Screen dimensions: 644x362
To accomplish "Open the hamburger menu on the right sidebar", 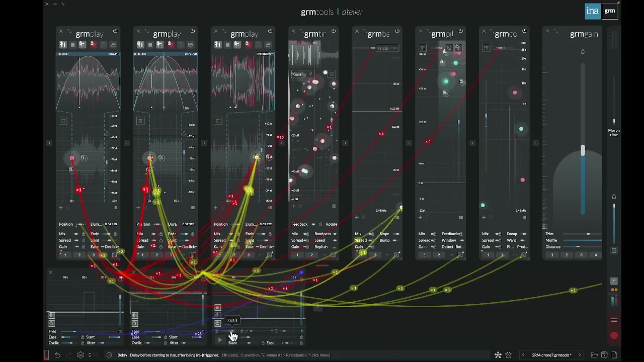I will pyautogui.click(x=614, y=320).
